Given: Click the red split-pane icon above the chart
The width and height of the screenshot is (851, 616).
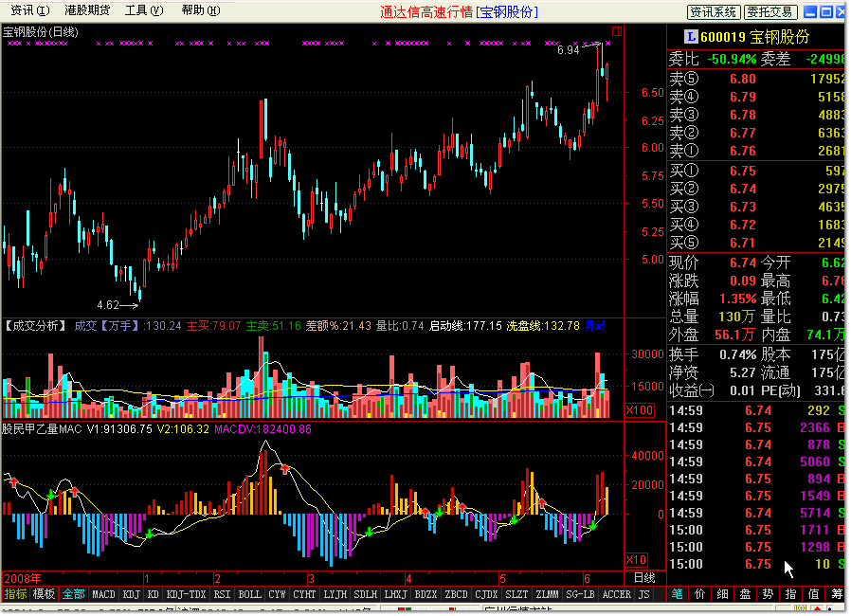Looking at the screenshot, I should tap(617, 31).
